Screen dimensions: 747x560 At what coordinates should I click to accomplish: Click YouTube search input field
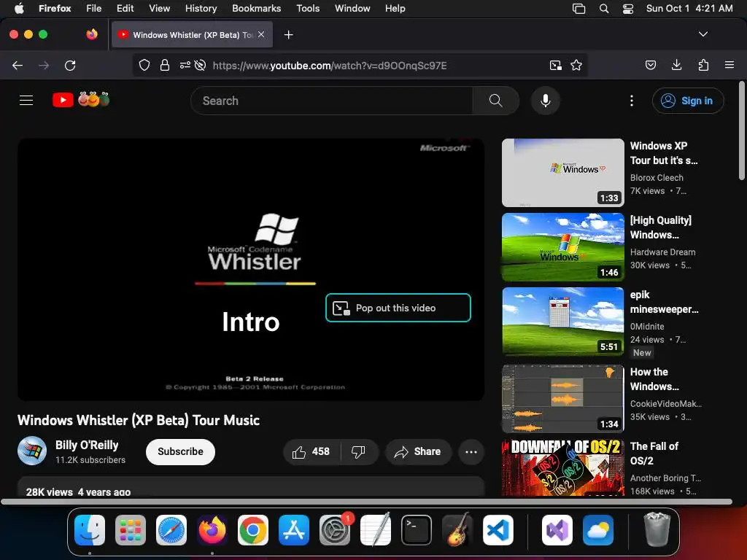click(332, 101)
